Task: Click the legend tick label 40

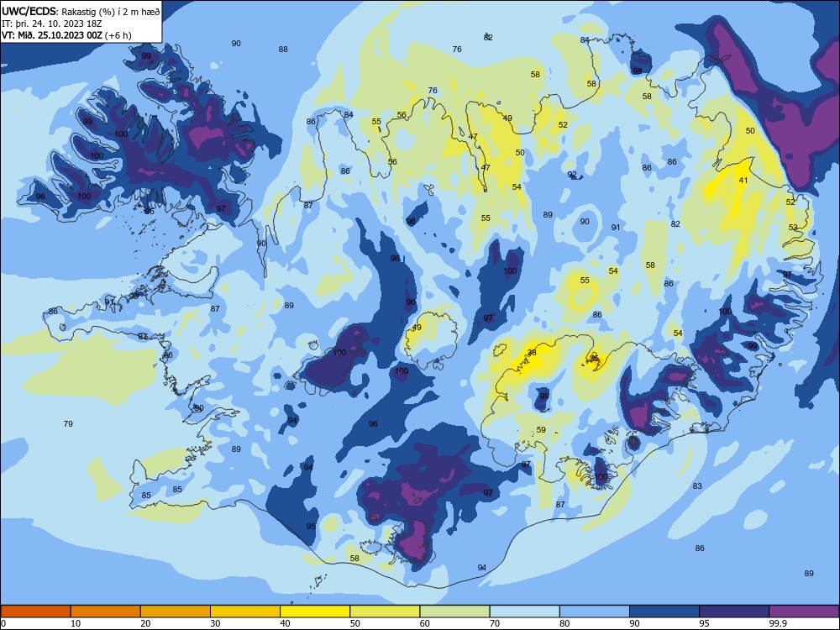Action: click(285, 623)
